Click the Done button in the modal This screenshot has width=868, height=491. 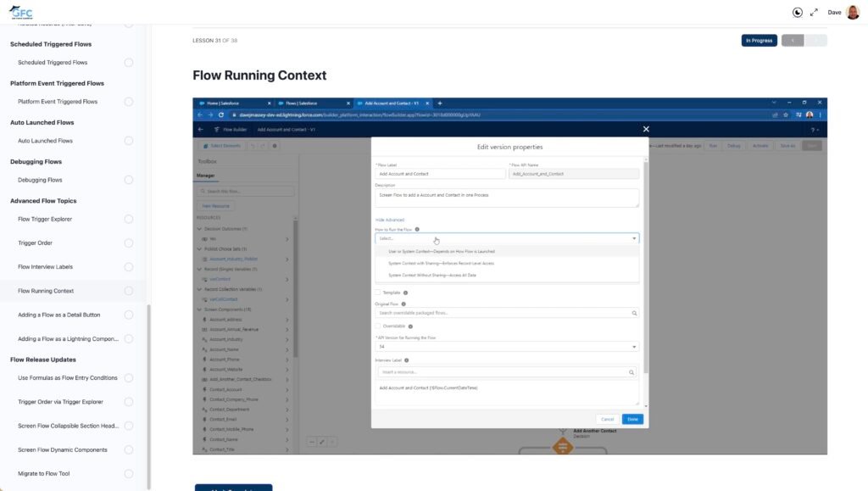tap(632, 420)
